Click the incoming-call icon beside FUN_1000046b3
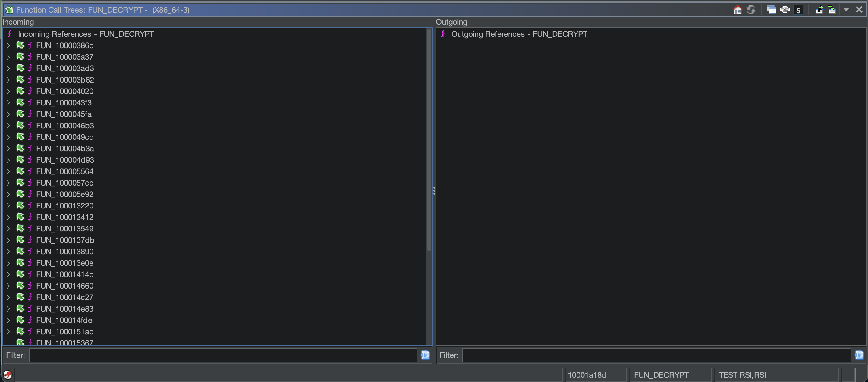Image resolution: width=868 pixels, height=382 pixels. [20, 125]
